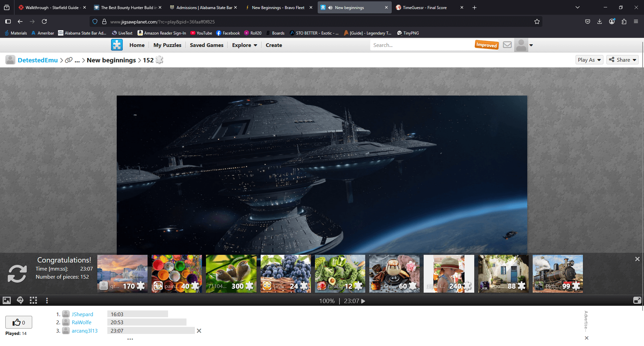Open the more options vertical dots
This screenshot has height=346, width=644.
(x=47, y=300)
